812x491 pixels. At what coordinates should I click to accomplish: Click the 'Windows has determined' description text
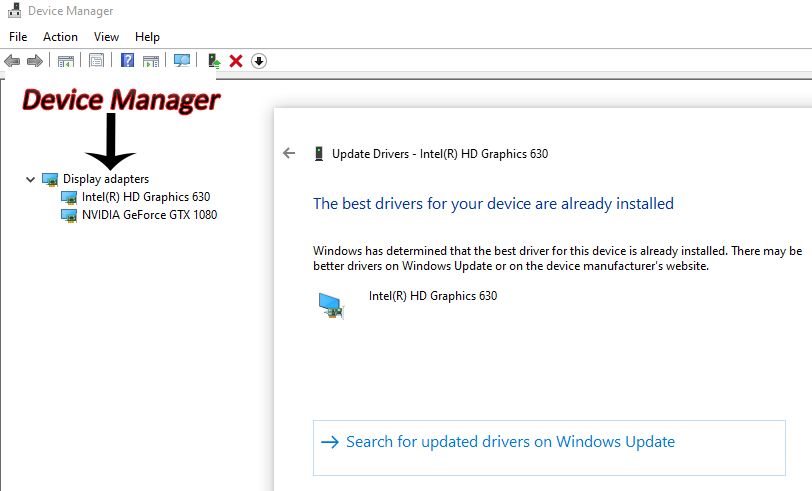[x=557, y=258]
